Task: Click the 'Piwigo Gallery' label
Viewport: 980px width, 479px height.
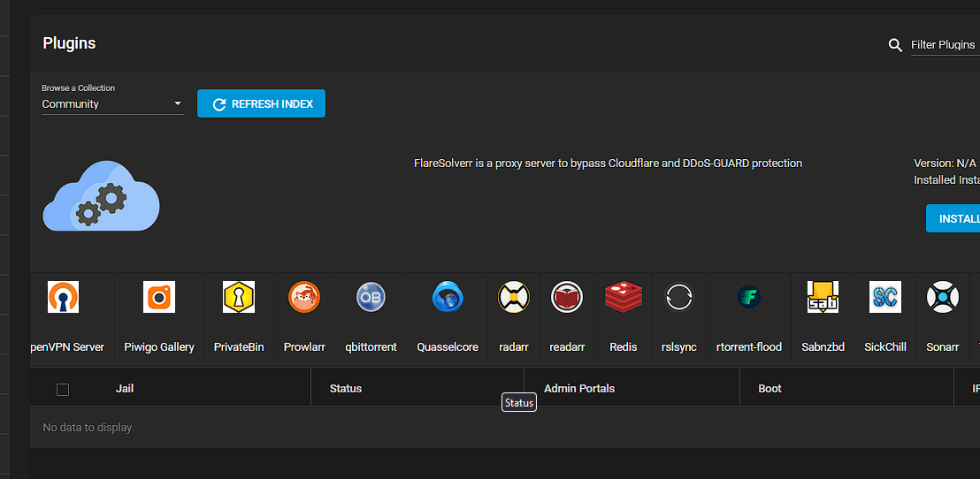Action: click(158, 346)
